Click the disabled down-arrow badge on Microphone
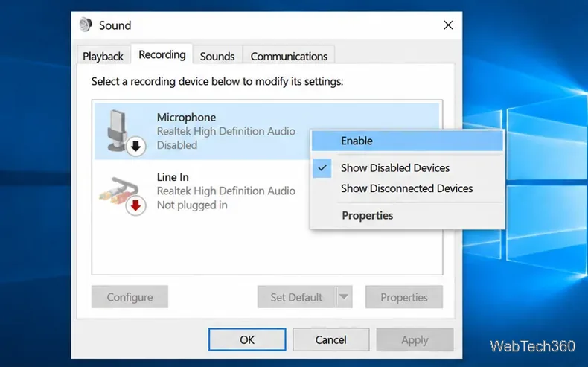The image size is (588, 367). point(135,146)
